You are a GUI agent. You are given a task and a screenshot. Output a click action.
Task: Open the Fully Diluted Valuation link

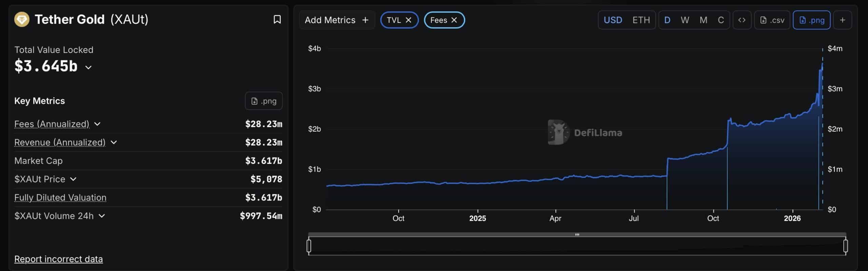click(x=60, y=197)
